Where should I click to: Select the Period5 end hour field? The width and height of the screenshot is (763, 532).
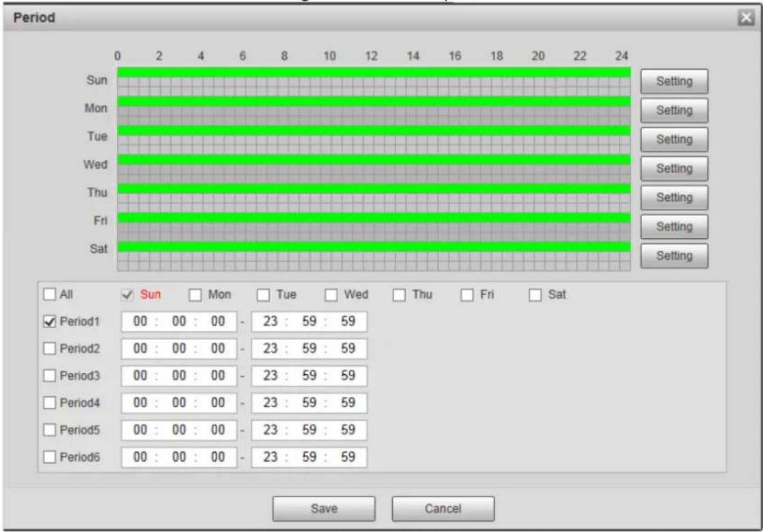tap(270, 430)
